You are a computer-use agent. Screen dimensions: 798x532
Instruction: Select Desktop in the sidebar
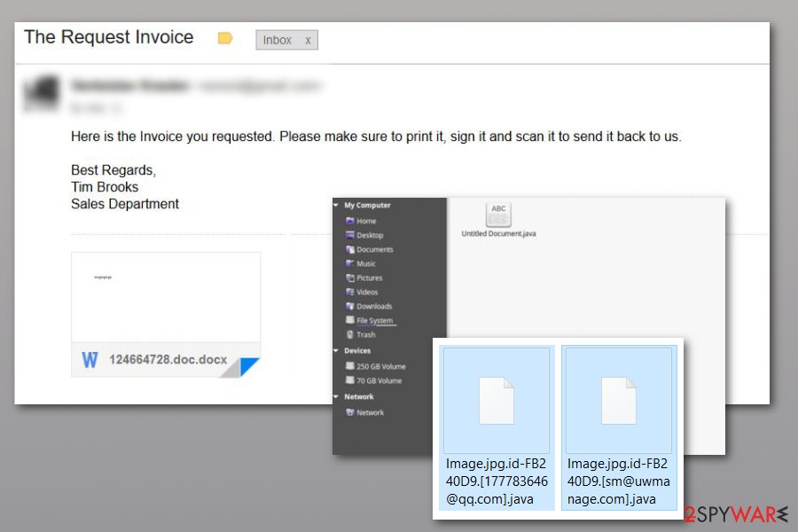coord(364,235)
